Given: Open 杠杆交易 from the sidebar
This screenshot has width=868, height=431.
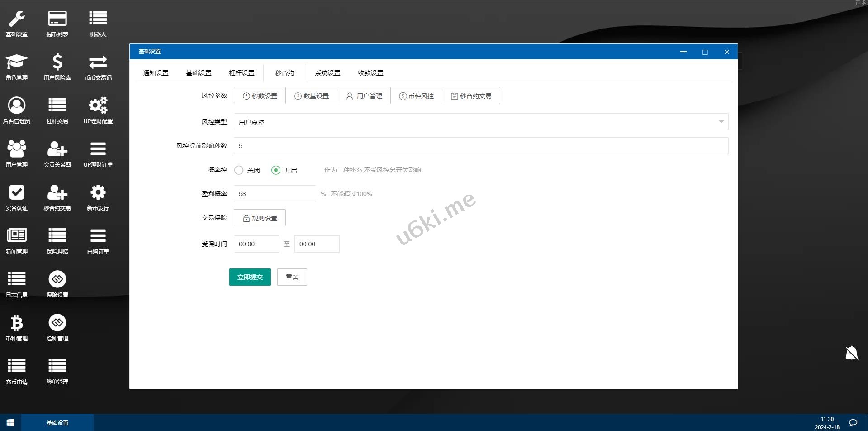Looking at the screenshot, I should [x=57, y=109].
